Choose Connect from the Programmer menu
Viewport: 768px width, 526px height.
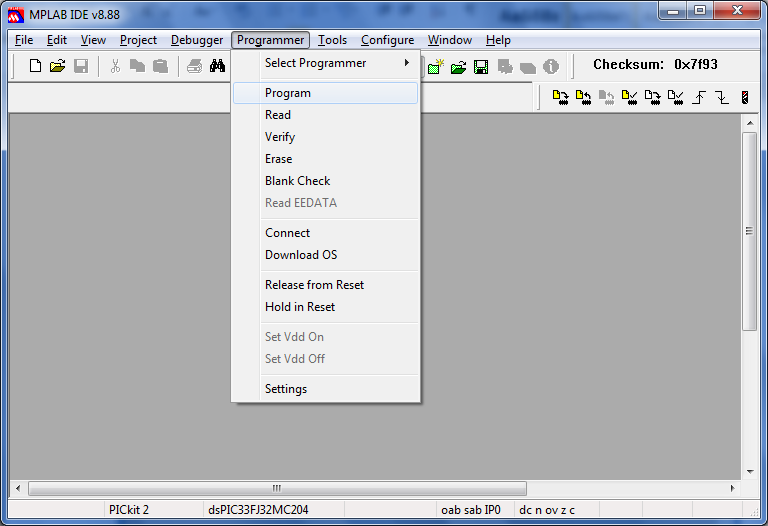(x=326, y=233)
